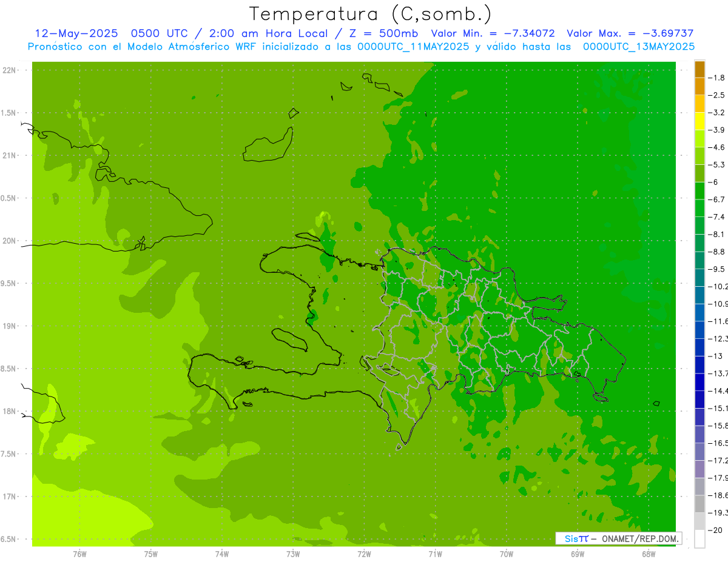Click the "74W" longitude label
The width and height of the screenshot is (728, 562).
222,554
